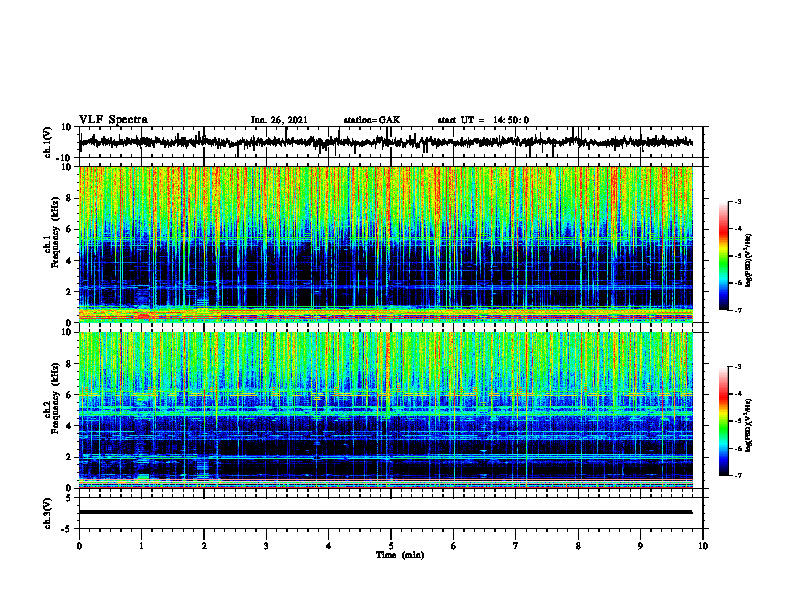The height and width of the screenshot is (612, 792).
Task: Click the ch.3(V) flat black trace
Action: click(x=386, y=512)
